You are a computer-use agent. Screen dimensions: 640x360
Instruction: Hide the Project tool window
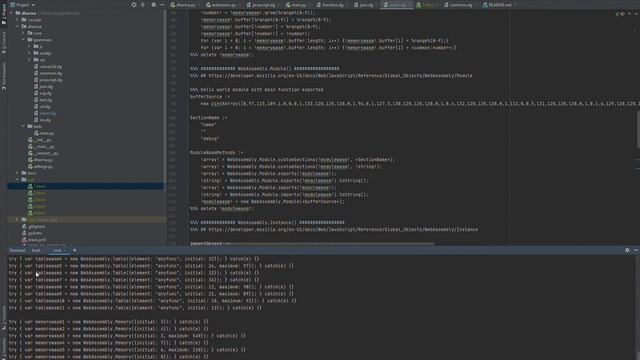click(162, 5)
